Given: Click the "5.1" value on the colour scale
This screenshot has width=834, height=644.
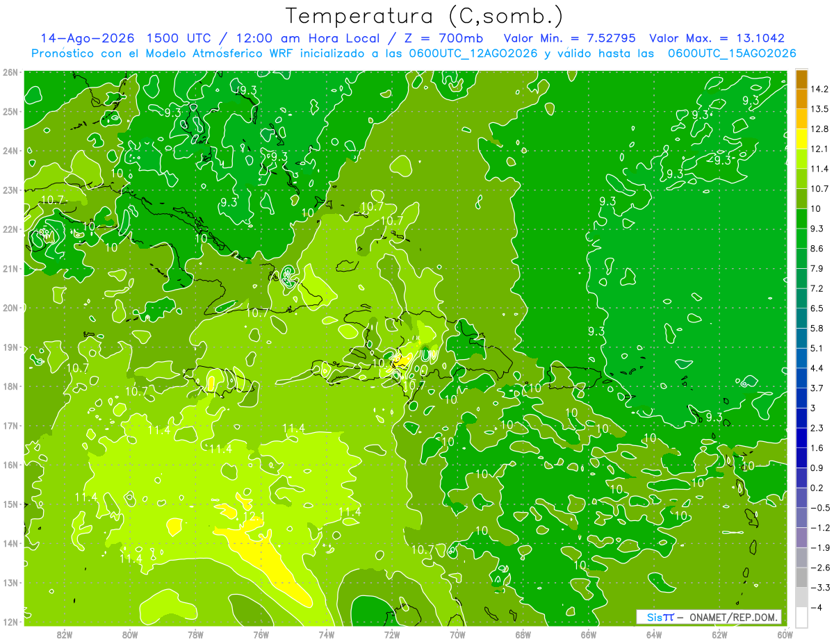Looking at the screenshot, I should 817,348.
